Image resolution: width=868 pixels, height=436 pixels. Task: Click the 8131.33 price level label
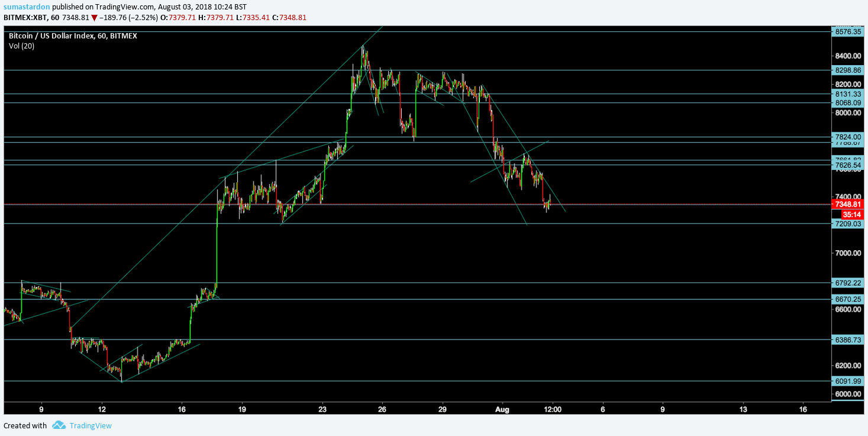pos(847,94)
